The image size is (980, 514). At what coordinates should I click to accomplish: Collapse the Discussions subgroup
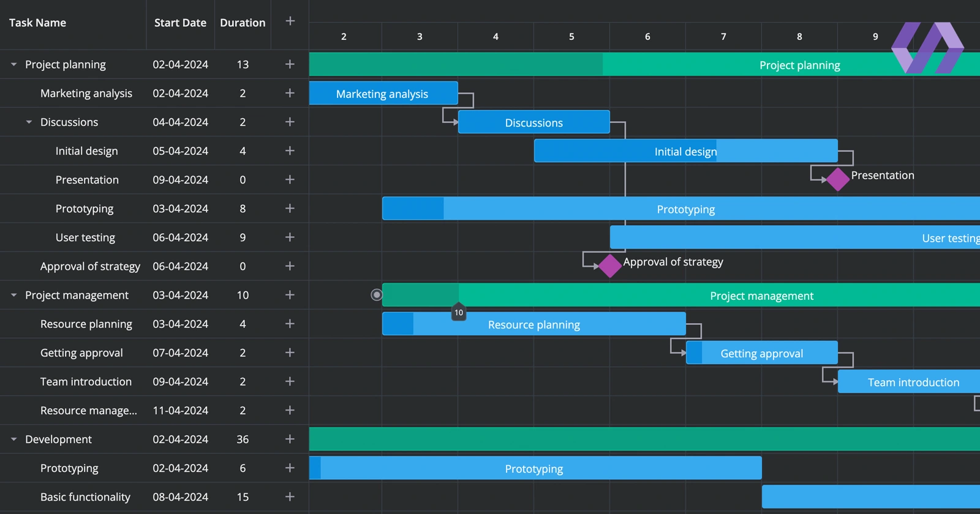pyautogui.click(x=29, y=122)
